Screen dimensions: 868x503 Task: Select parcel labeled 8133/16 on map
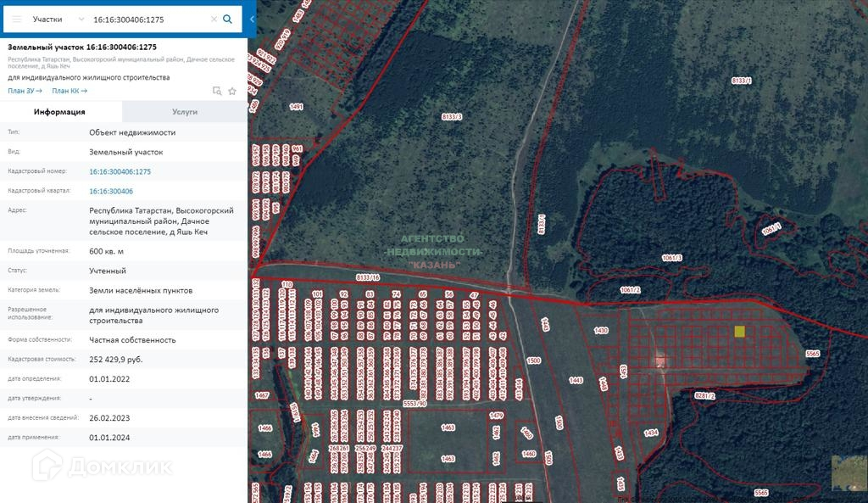click(x=368, y=277)
